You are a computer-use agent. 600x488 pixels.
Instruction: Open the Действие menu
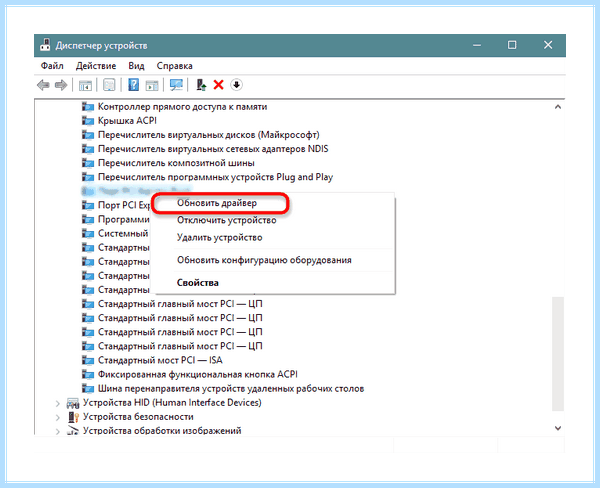(96, 66)
